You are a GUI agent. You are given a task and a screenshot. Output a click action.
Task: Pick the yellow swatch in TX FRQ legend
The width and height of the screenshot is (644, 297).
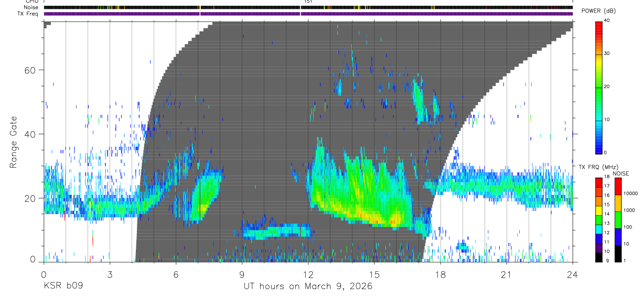[598, 210]
